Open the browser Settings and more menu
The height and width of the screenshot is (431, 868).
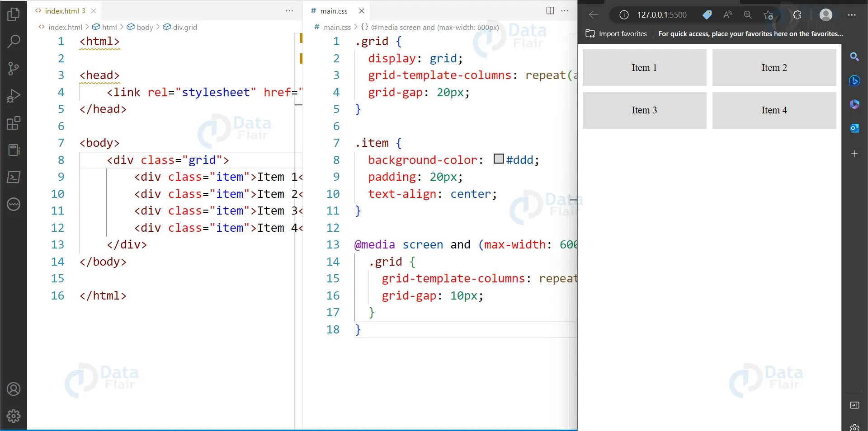[x=852, y=15]
